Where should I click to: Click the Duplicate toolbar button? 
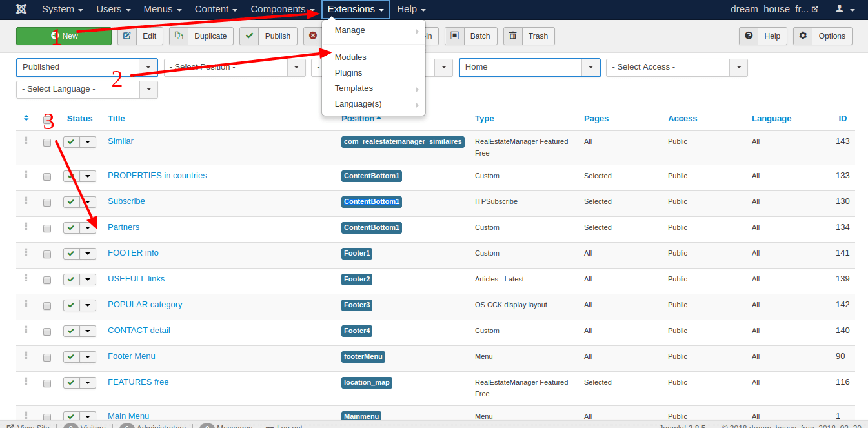click(x=201, y=36)
